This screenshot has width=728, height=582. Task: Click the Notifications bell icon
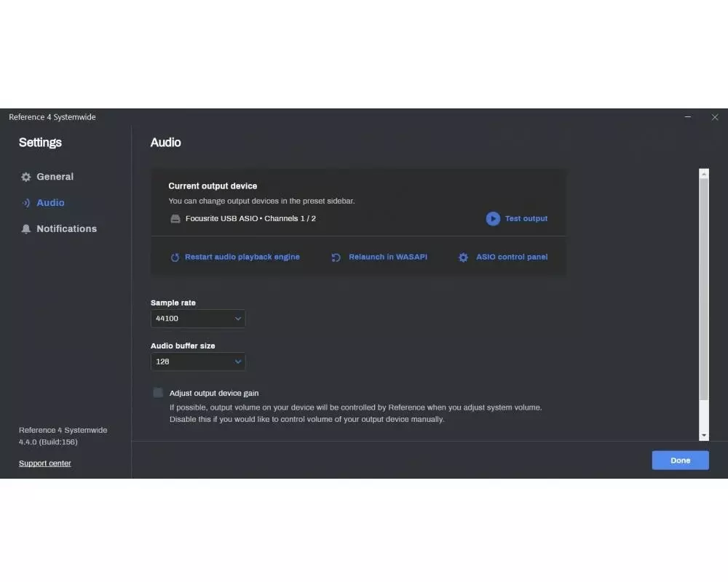point(26,229)
